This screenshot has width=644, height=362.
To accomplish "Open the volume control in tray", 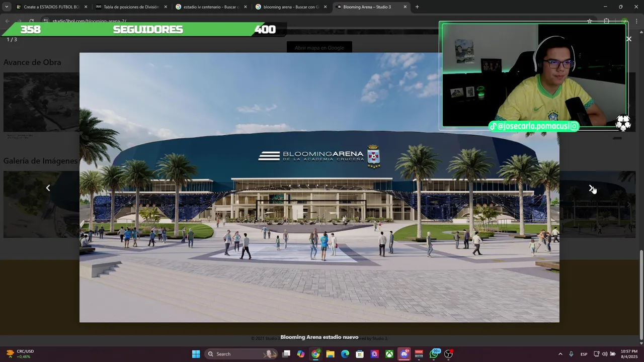I will (x=604, y=354).
